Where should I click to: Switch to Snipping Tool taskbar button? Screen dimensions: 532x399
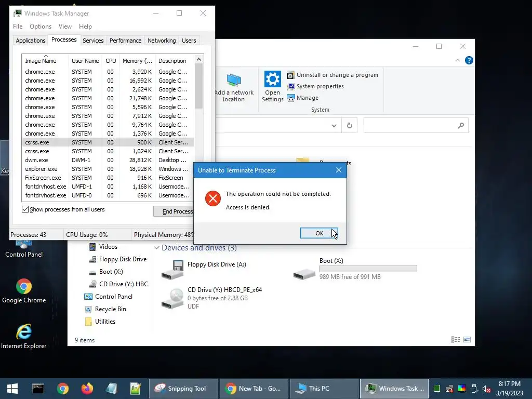(x=183, y=389)
